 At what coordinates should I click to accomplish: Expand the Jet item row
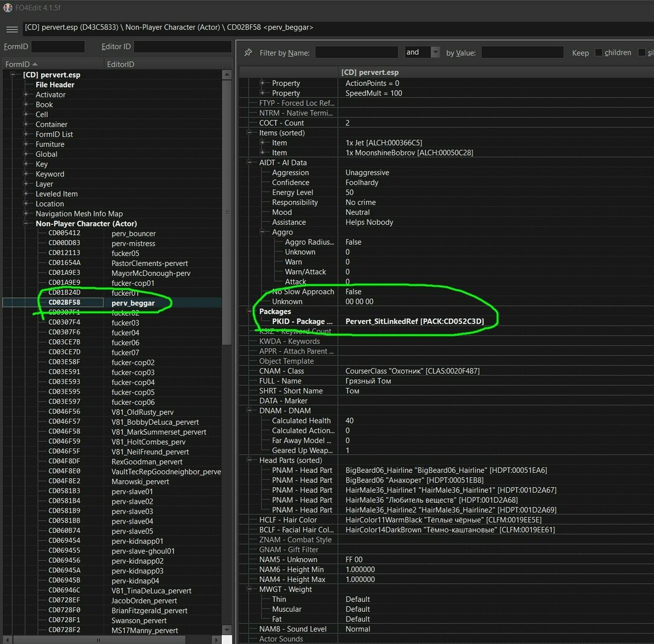click(262, 143)
